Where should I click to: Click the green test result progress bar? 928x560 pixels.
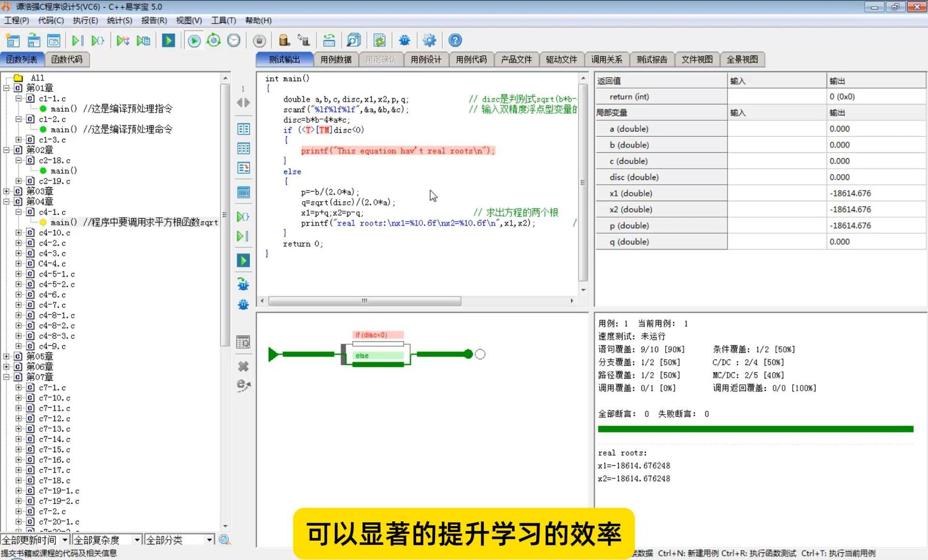point(755,429)
